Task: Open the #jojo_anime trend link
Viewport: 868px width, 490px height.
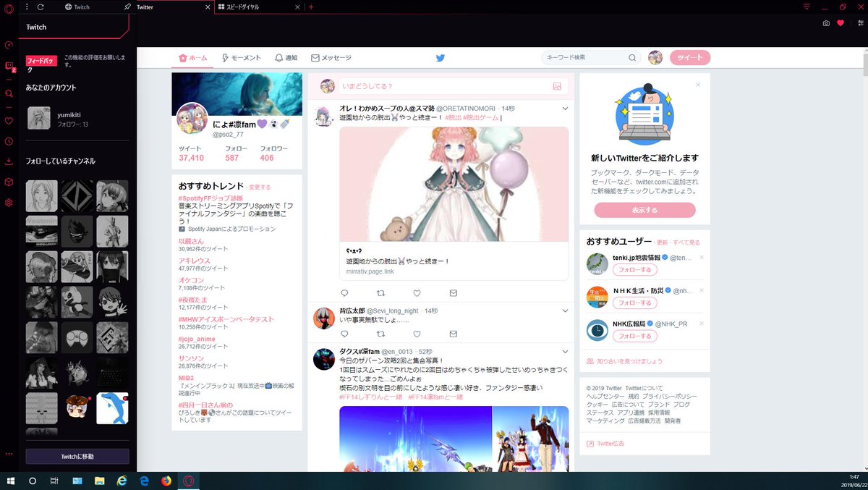Action: click(197, 339)
